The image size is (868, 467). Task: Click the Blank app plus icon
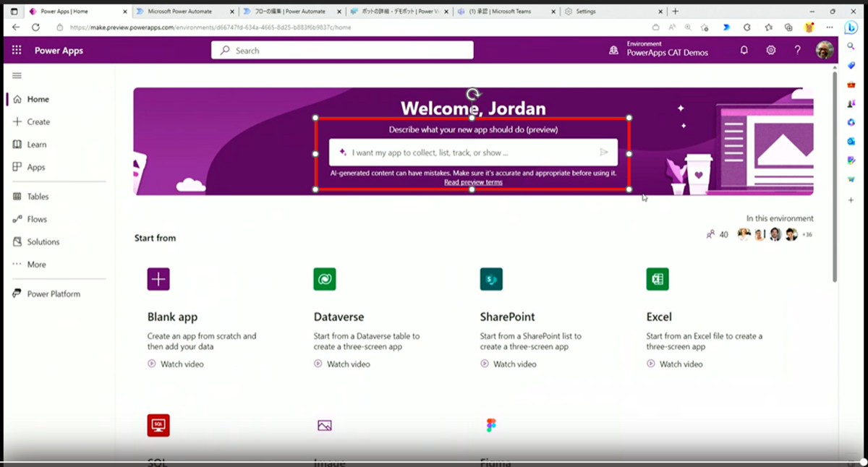pos(158,279)
